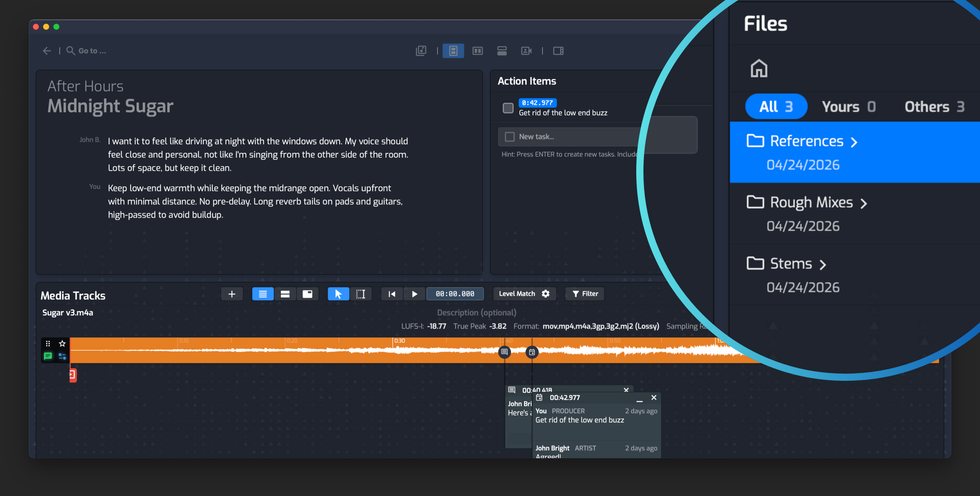
Task: Click the macOS green zoom window button
Action: tap(56, 27)
